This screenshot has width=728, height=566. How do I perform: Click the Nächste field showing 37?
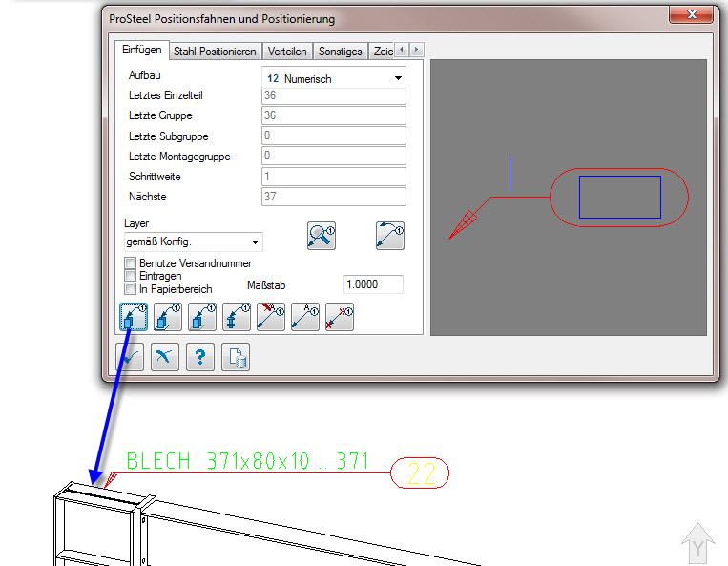pyautogui.click(x=334, y=197)
